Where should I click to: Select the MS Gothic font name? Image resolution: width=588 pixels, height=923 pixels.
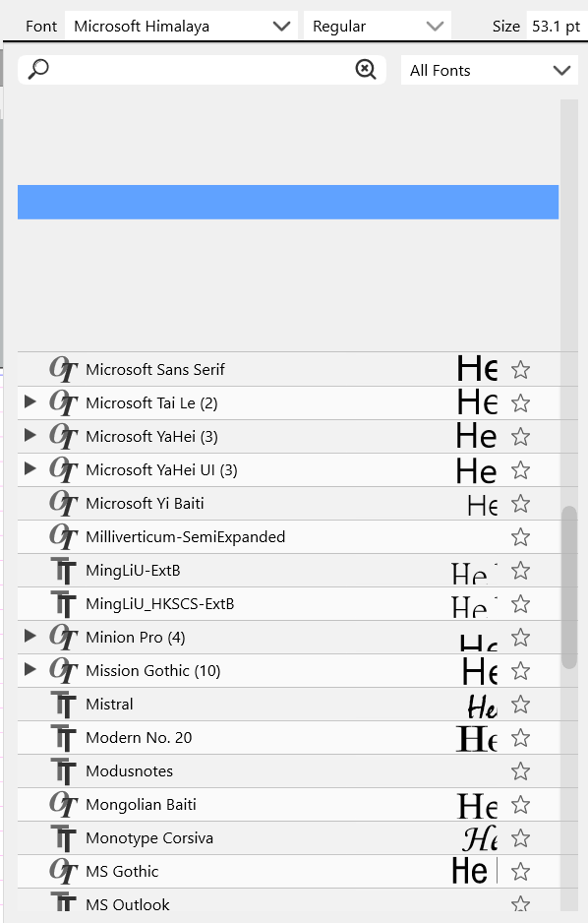click(122, 872)
